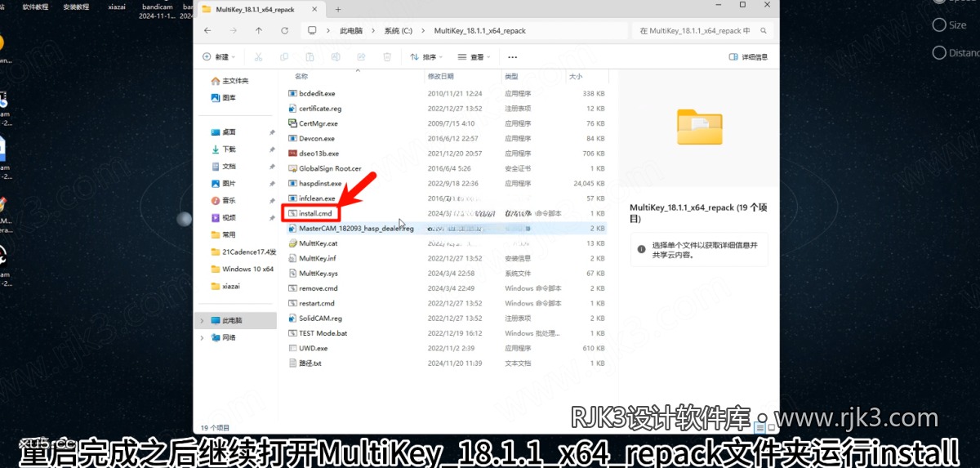Screen dimensions: 980x468
Task: Open the 新建 dropdown
Action: tap(219, 57)
